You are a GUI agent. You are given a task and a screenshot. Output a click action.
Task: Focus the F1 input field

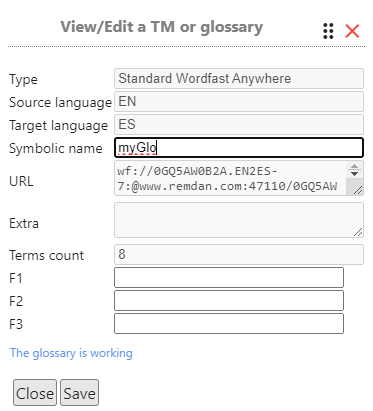point(229,277)
